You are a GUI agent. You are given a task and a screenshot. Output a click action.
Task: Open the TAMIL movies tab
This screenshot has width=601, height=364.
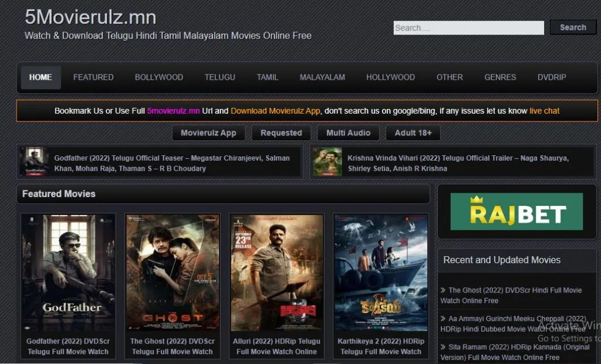point(267,77)
